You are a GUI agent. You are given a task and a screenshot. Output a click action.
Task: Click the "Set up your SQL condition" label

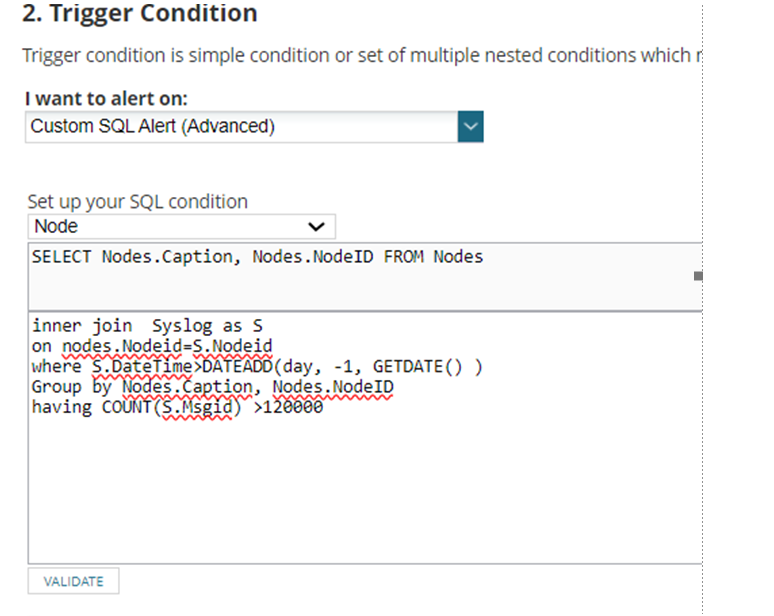pyautogui.click(x=137, y=201)
